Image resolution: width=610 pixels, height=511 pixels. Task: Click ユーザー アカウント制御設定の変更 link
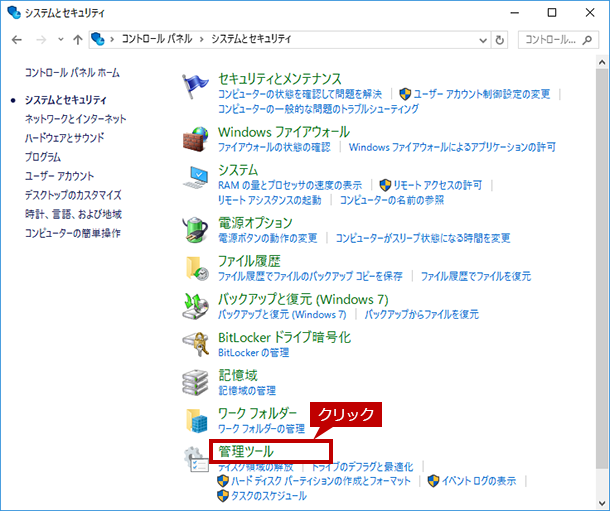482,94
